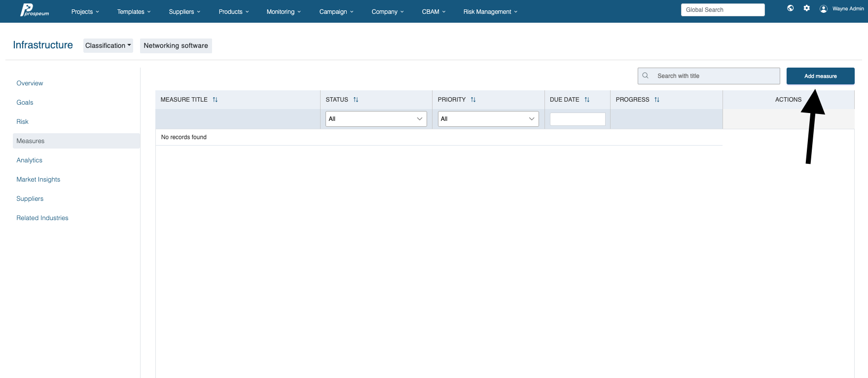Expand the CBAM dropdown menu
Viewport: 868px width, 378px height.
pyautogui.click(x=434, y=11)
